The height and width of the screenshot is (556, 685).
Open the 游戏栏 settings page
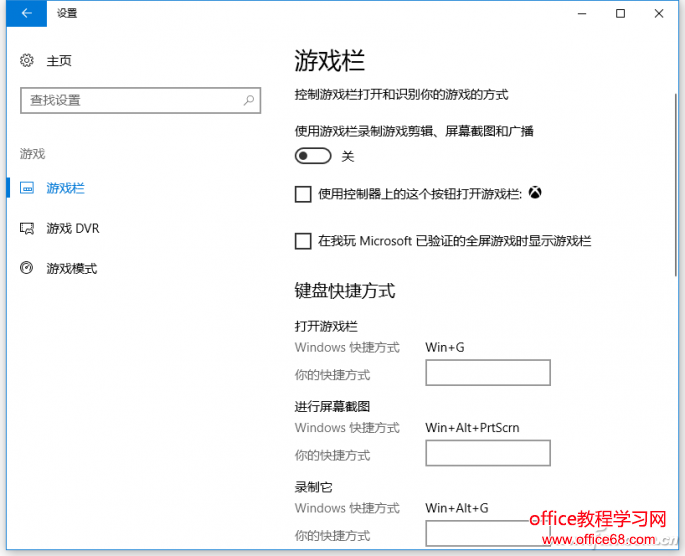coord(66,188)
